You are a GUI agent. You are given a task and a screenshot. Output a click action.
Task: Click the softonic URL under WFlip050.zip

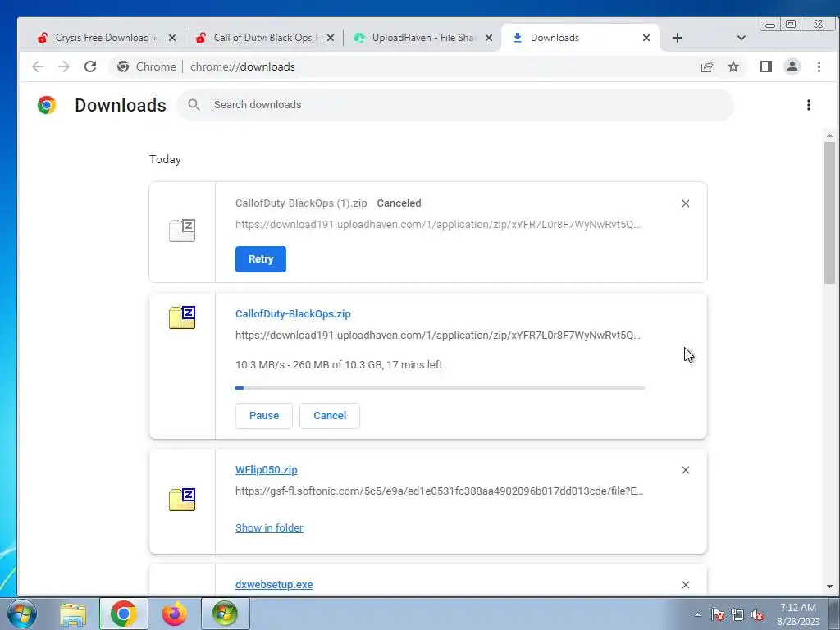point(440,491)
